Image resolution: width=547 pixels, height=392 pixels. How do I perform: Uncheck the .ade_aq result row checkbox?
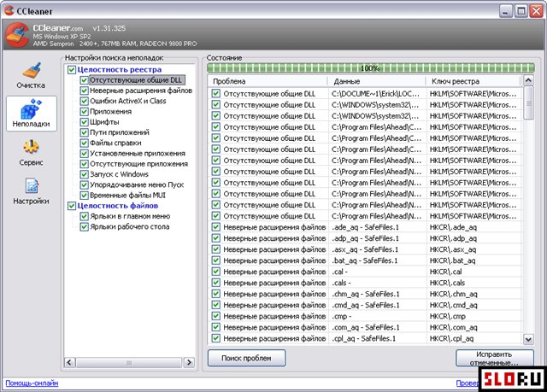coord(216,227)
